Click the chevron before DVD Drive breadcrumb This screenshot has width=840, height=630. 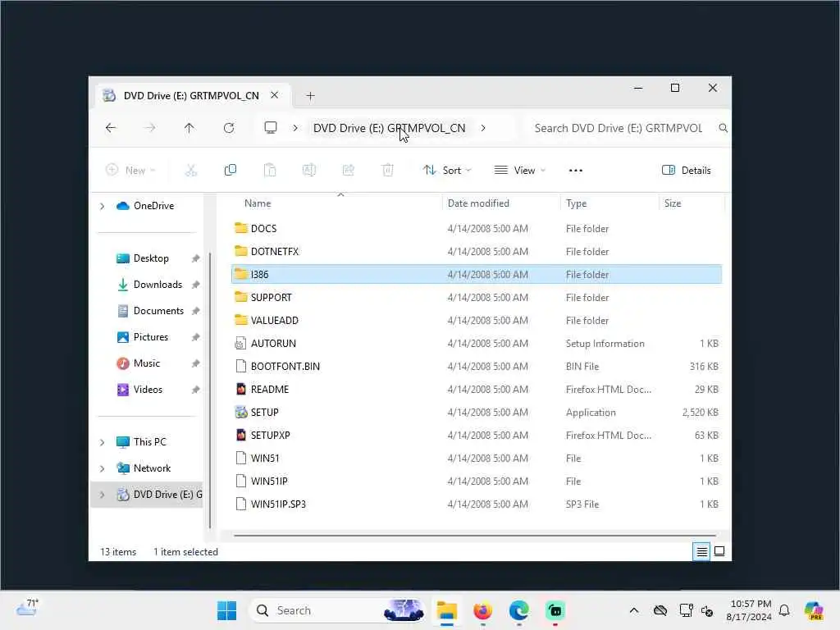295,128
